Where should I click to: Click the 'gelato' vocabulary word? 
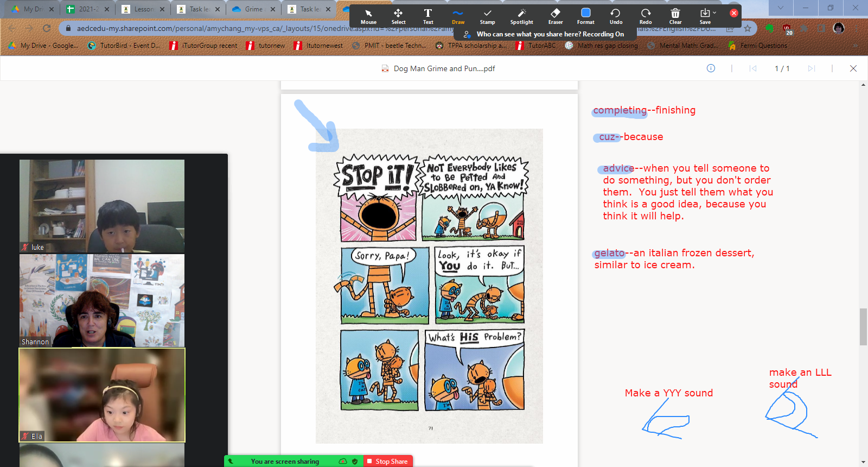[x=610, y=253]
